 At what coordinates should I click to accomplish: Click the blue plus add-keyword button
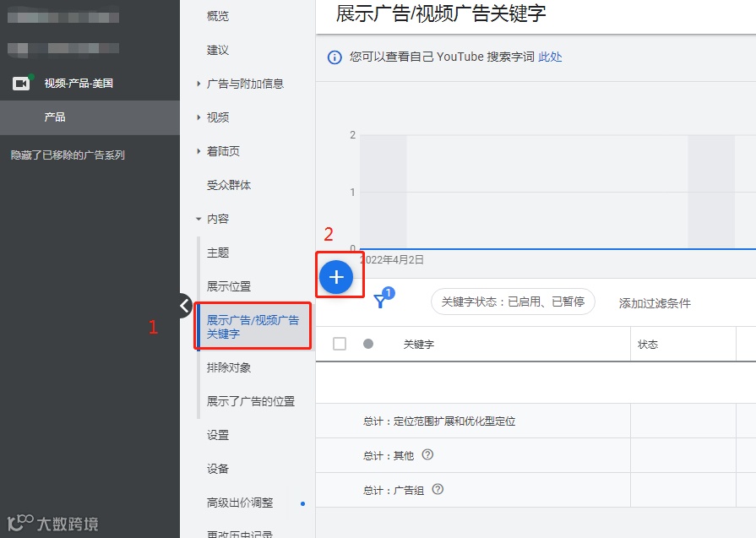(x=336, y=277)
